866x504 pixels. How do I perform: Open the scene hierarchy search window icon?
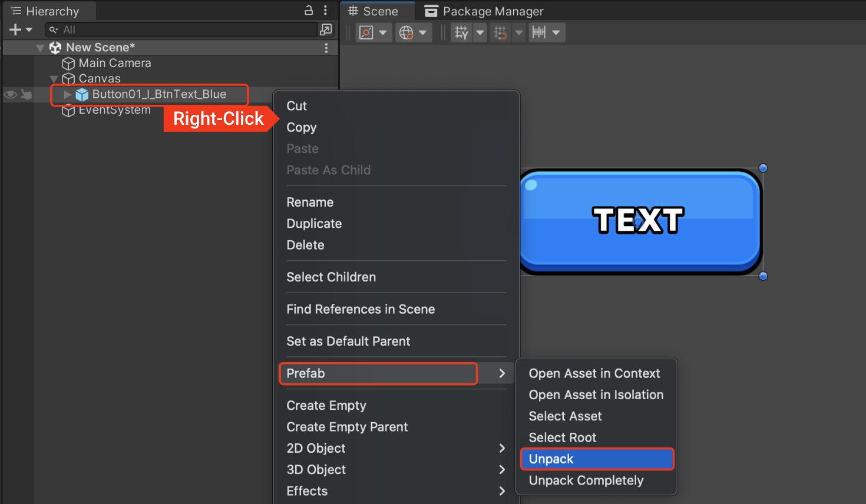(x=325, y=29)
